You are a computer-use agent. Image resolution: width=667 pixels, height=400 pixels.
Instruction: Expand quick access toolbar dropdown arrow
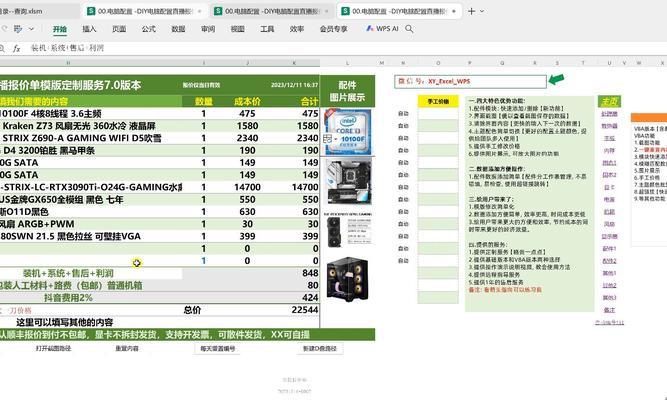pos(31,29)
